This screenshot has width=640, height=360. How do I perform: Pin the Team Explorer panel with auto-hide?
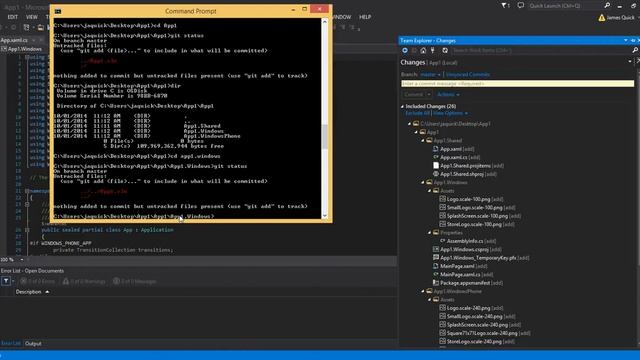tap(633, 40)
